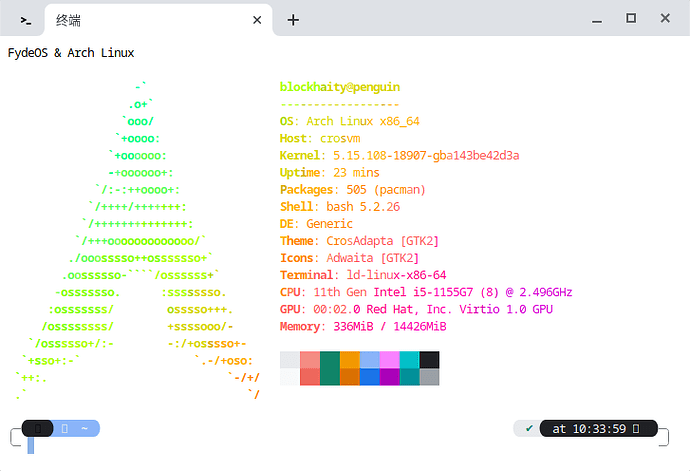Click the FydeOS & Arch Linux header text
The width and height of the screenshot is (690, 471).
coord(71,53)
